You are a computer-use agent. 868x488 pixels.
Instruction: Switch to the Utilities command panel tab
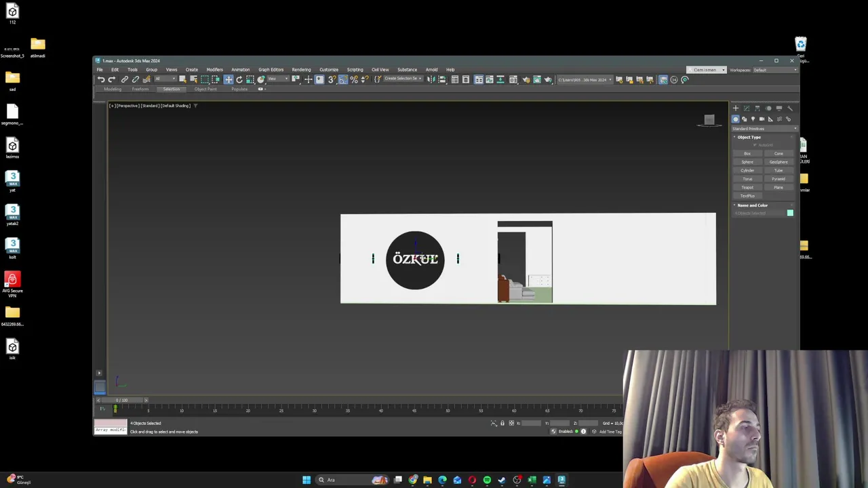pos(790,108)
